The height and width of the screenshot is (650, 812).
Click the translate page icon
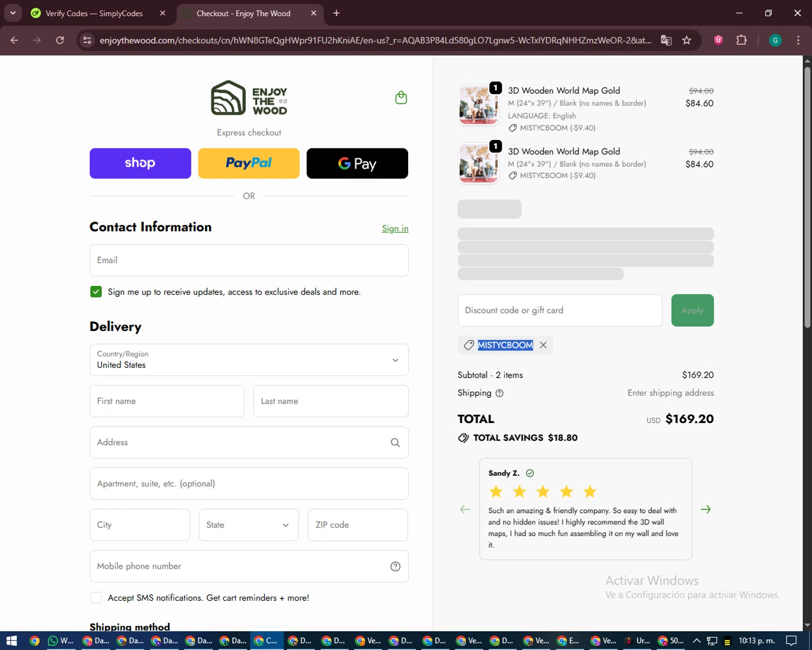pyautogui.click(x=666, y=40)
